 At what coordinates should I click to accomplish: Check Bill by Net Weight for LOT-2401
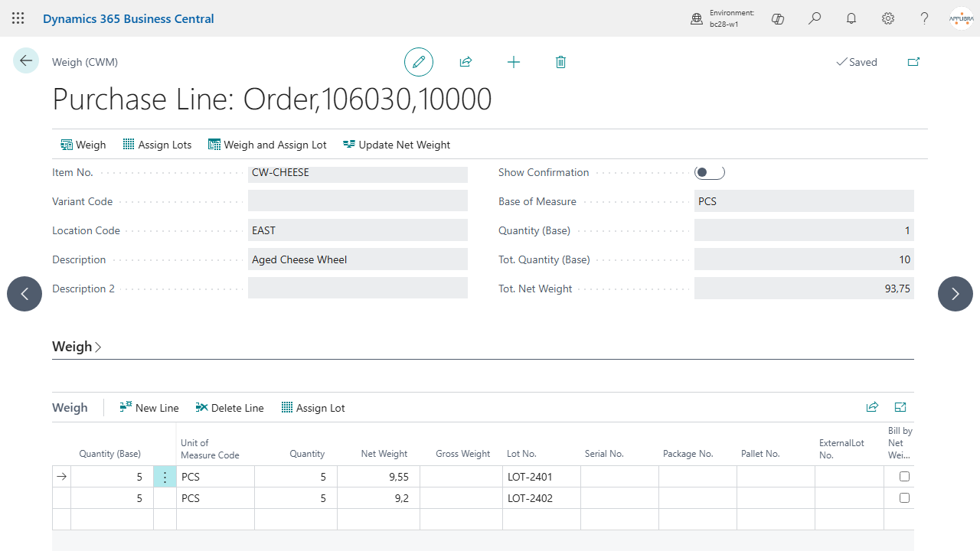tap(905, 477)
